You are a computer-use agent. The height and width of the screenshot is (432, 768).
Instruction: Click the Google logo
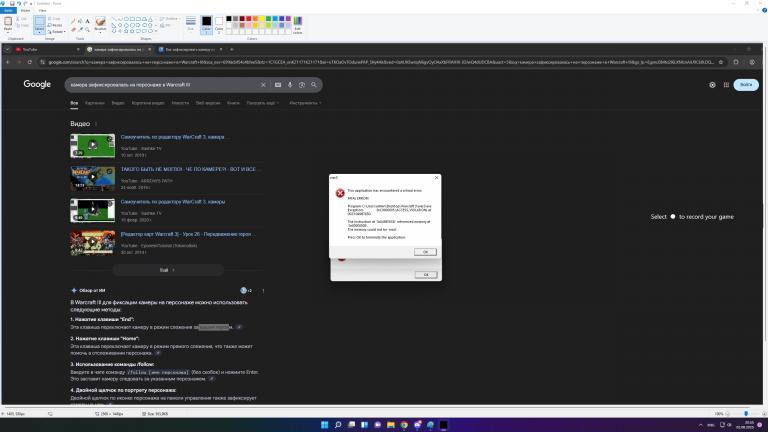pyautogui.click(x=37, y=84)
